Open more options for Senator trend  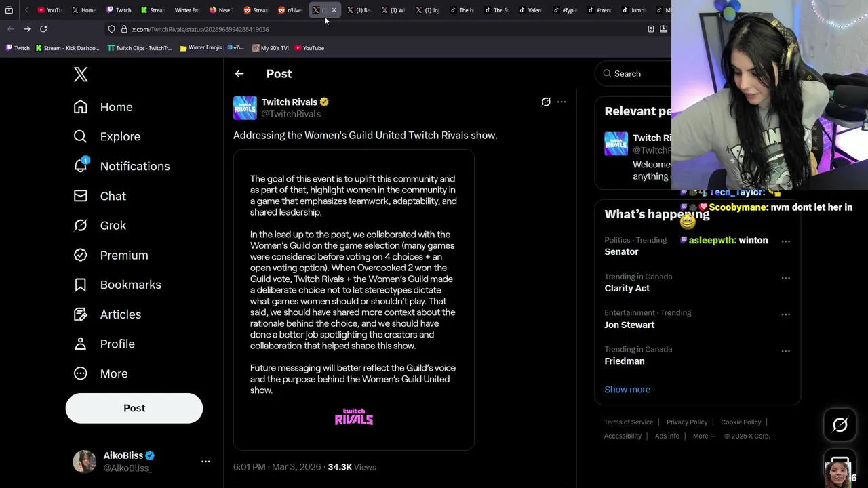click(785, 241)
